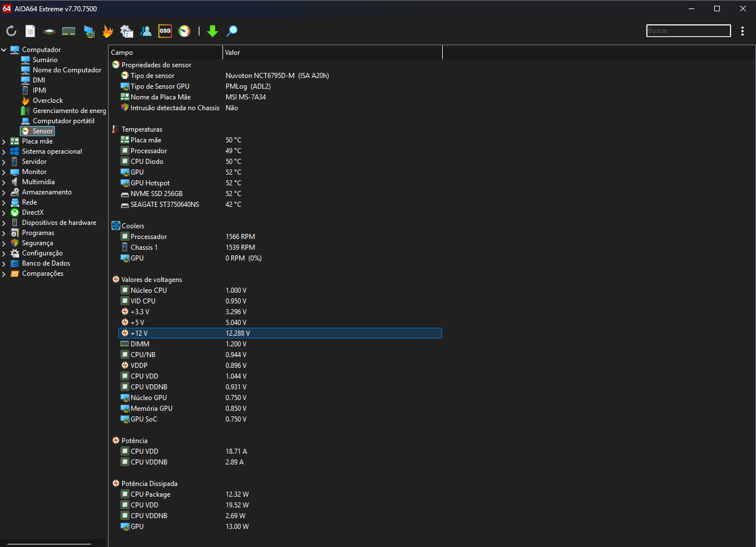
Task: Open the OSD panel icon
Action: [165, 31]
